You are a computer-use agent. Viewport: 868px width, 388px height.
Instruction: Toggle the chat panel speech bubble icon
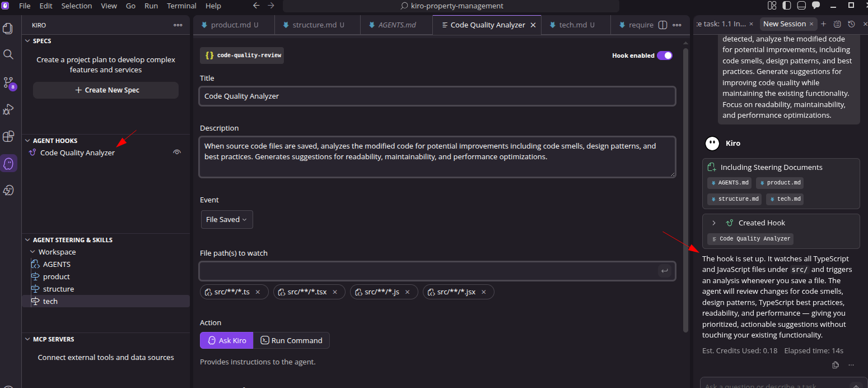pyautogui.click(x=816, y=6)
